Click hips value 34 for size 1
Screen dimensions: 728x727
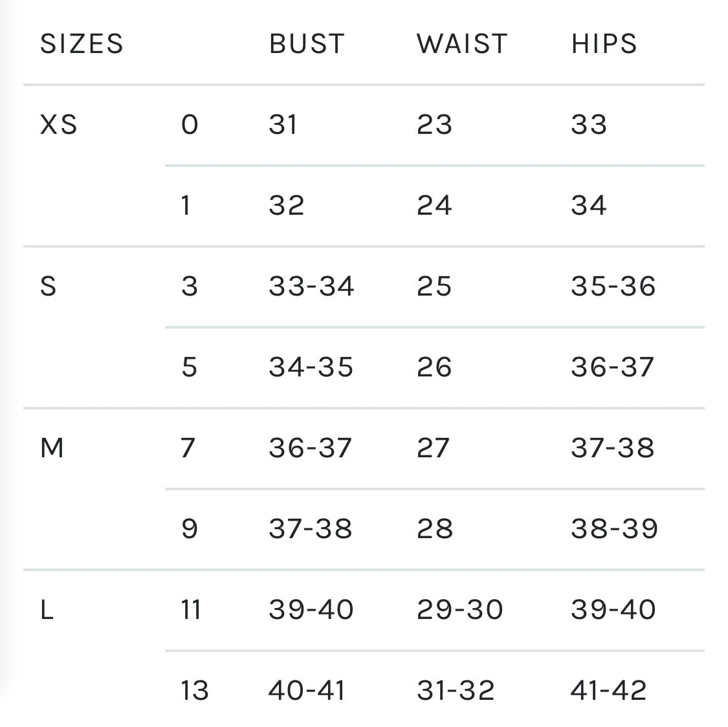[x=589, y=205]
